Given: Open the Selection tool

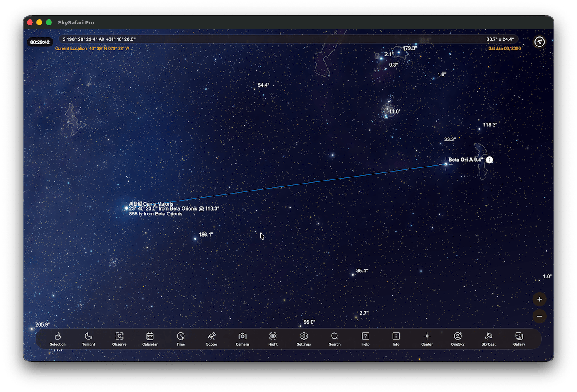Looking at the screenshot, I should [x=58, y=339].
